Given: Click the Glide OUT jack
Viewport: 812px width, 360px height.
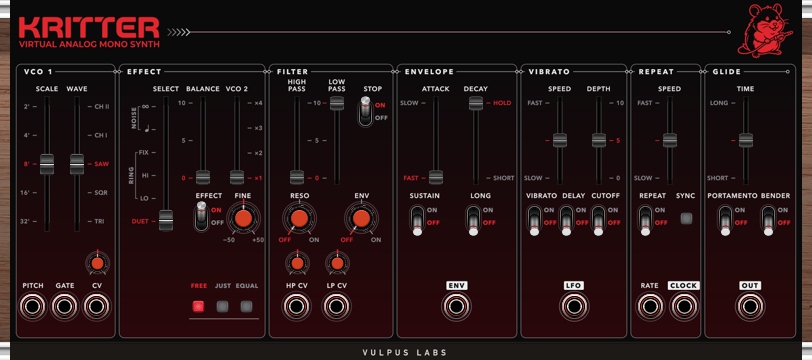Looking at the screenshot, I should coord(749,307).
